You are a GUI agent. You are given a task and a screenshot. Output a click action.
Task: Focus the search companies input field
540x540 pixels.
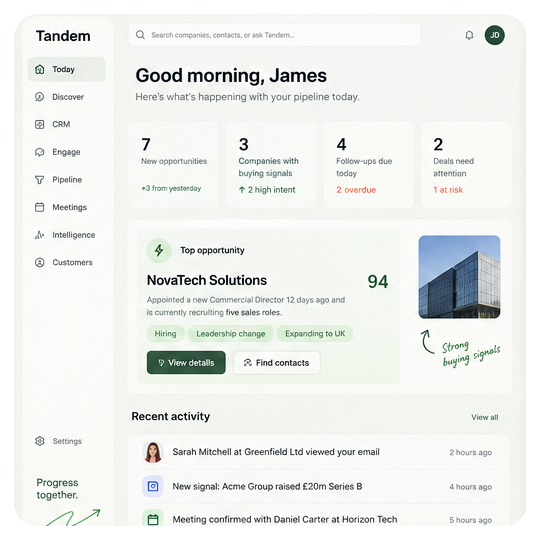pos(275,35)
